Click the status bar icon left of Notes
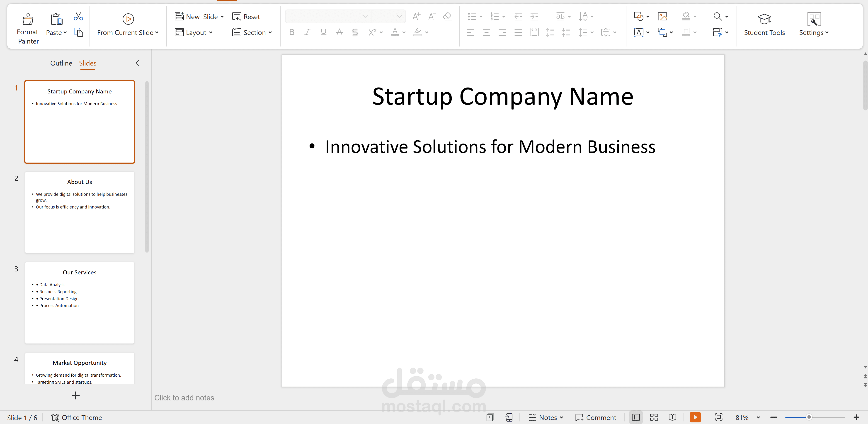Viewport: 868px width, 424px height. 509,417
